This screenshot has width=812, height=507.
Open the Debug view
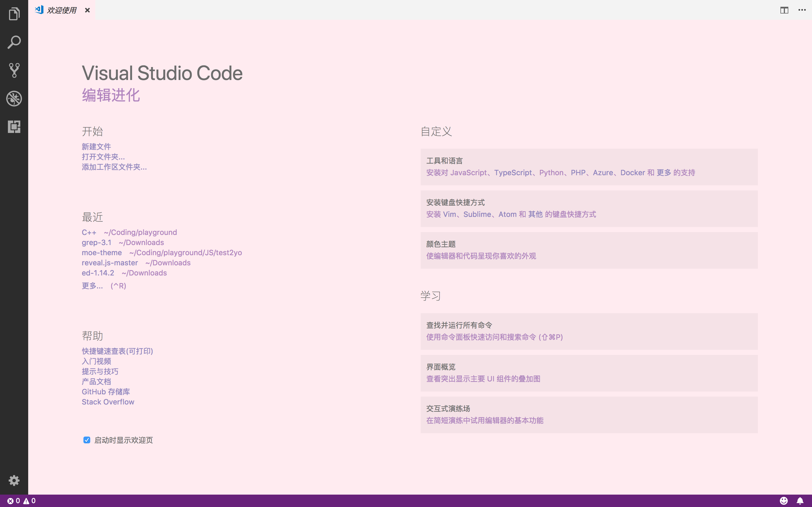coord(14,99)
